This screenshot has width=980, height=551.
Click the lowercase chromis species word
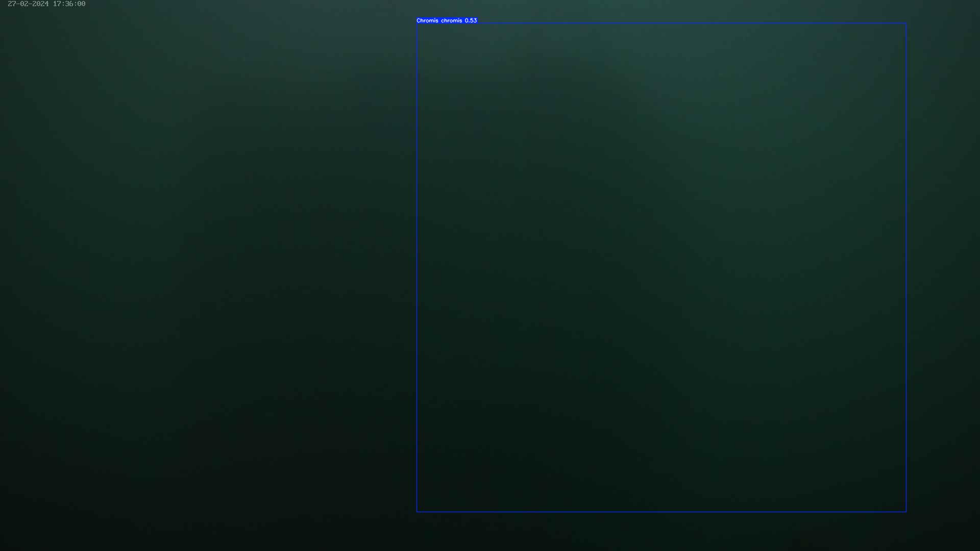451,20
